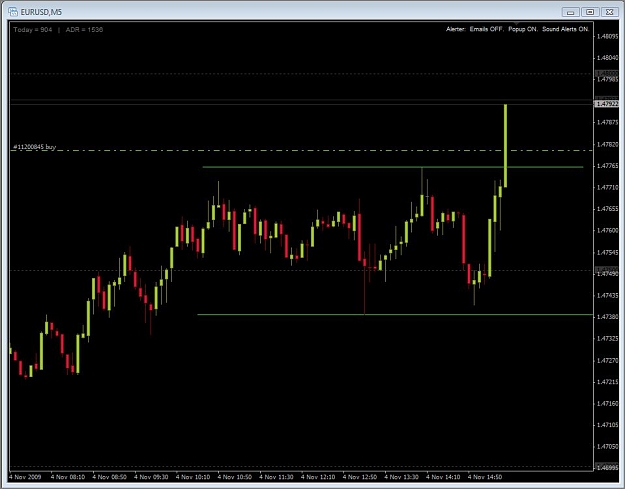
Task: Click the '4 Nov 12:50' time axis label
Action: click(x=360, y=477)
